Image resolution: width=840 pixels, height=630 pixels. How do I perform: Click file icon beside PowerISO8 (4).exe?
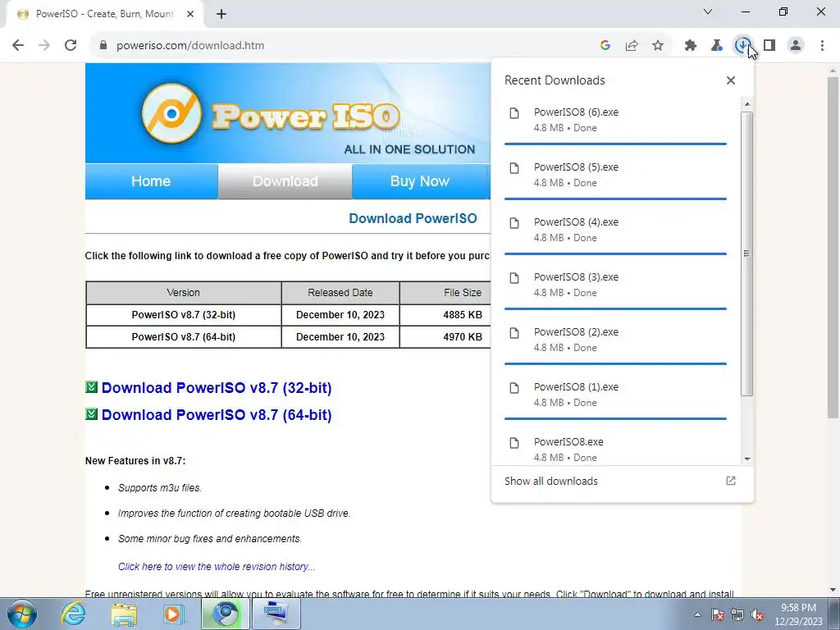point(514,223)
